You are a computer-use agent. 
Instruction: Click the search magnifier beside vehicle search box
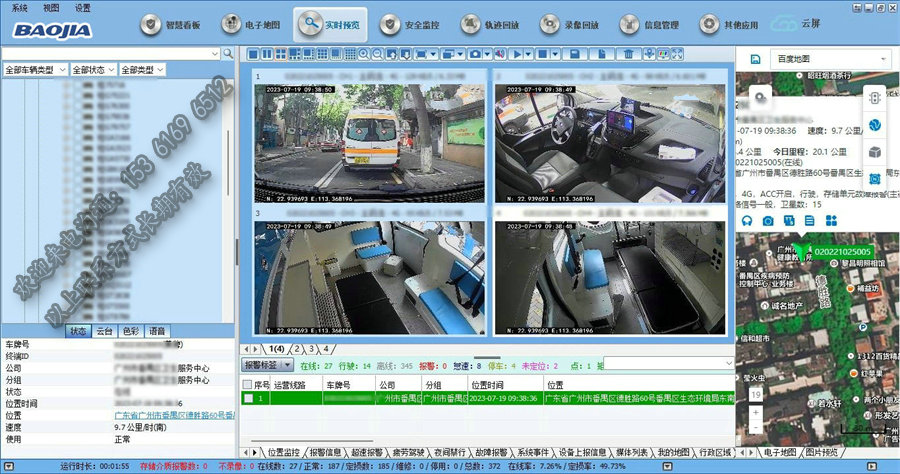point(227,53)
